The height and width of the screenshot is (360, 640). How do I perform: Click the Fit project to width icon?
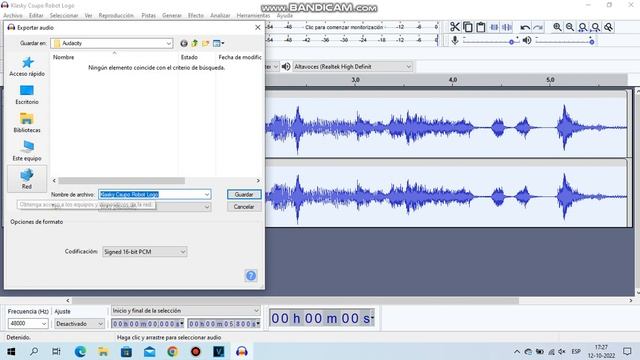[596, 27]
